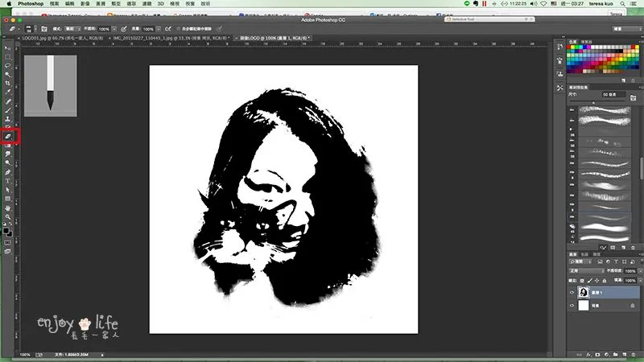
Task: Switch to 路徑 tab in Layers panel
Action: point(597,254)
